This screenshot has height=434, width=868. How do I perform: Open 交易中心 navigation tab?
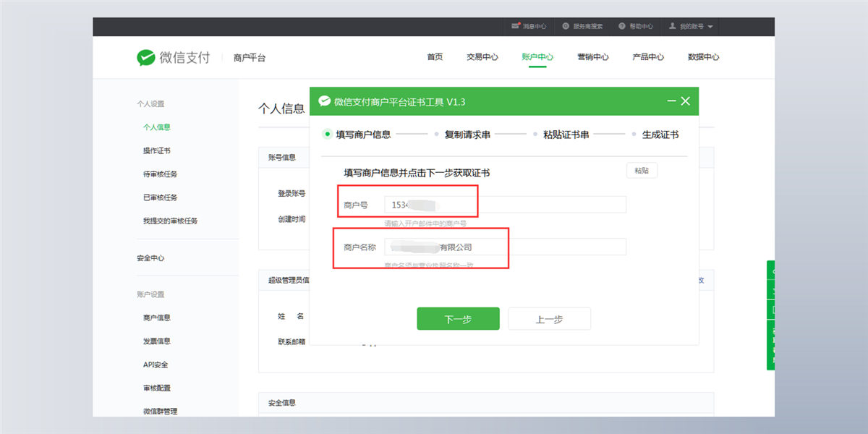point(482,57)
